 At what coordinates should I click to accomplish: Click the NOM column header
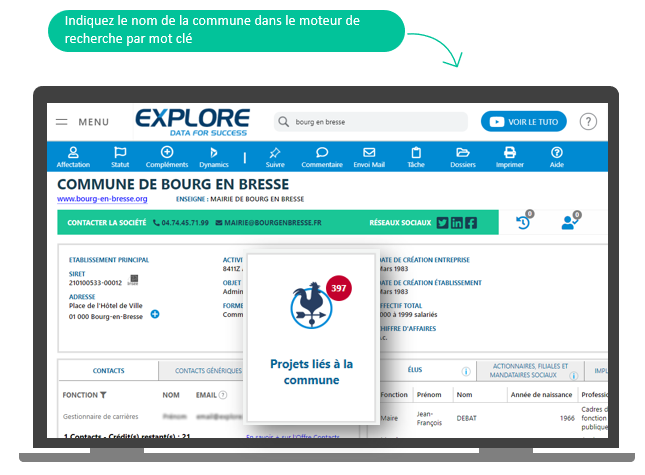171,395
